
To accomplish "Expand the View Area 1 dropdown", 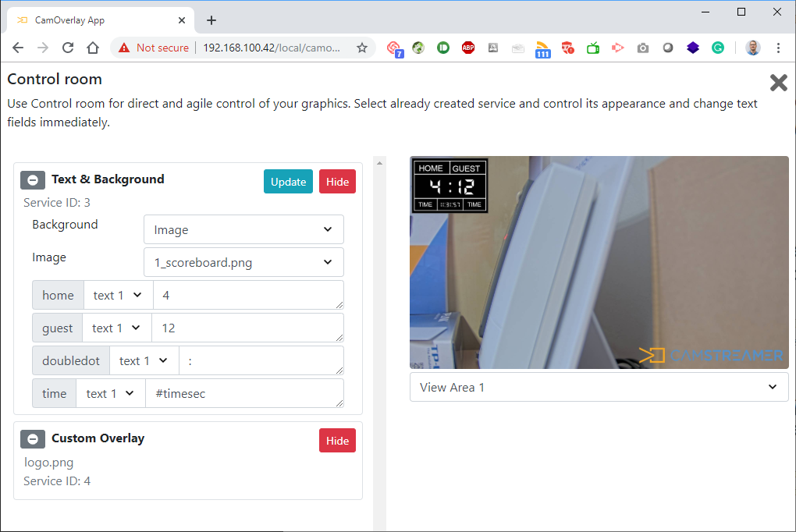I will pyautogui.click(x=599, y=387).
